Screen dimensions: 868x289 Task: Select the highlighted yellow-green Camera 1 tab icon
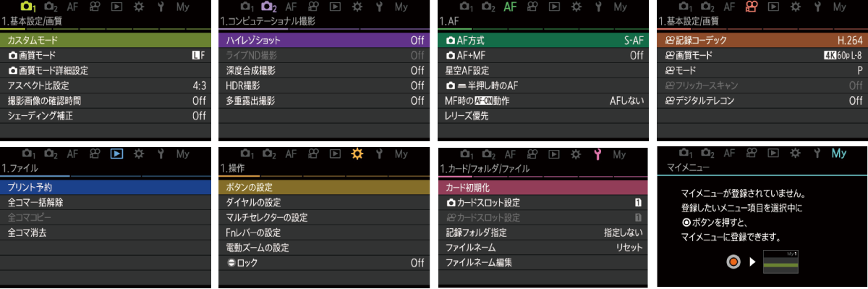tap(28, 7)
